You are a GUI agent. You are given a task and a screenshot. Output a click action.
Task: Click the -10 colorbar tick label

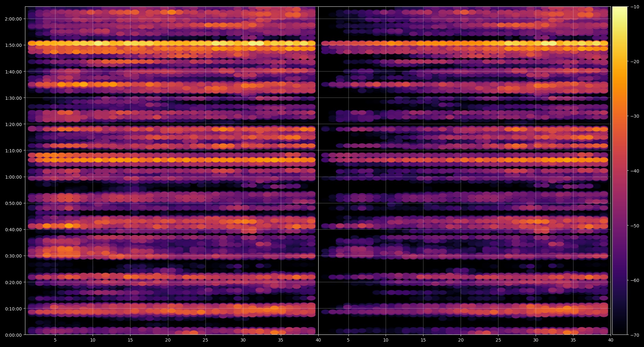[635, 7]
